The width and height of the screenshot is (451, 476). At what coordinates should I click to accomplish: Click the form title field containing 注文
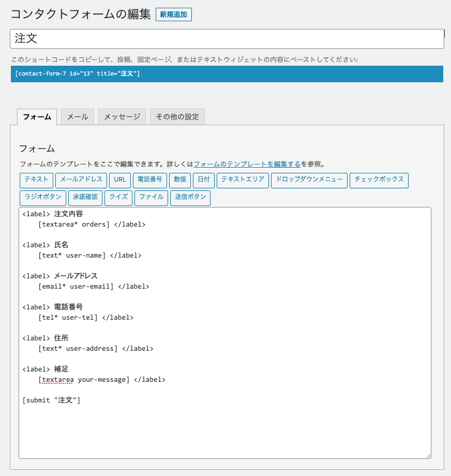227,39
